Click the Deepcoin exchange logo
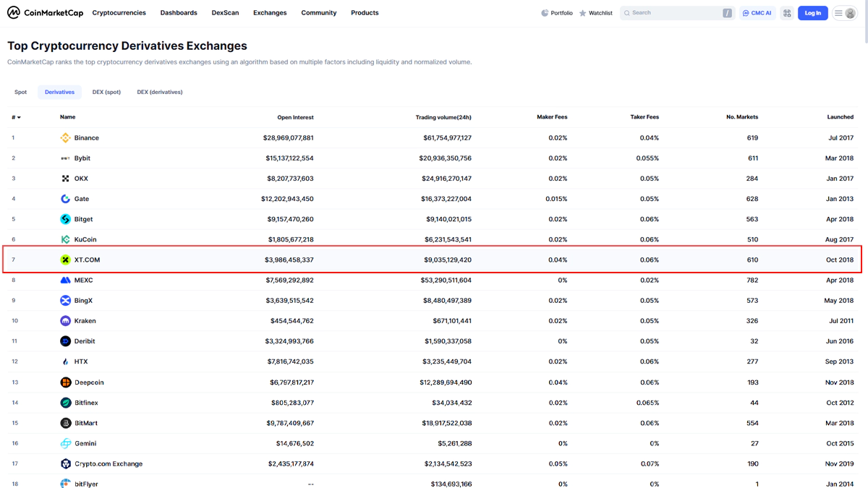This screenshot has height=488, width=868. pos(65,382)
